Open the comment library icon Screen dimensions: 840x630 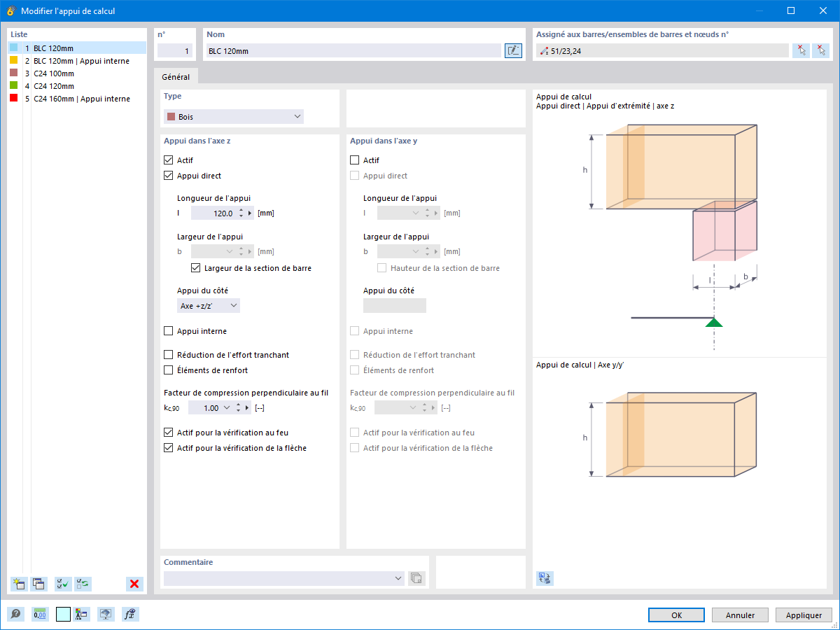[x=416, y=578]
